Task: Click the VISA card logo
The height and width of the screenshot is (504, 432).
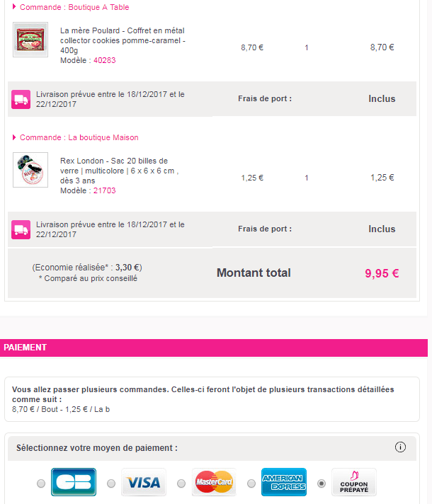Action: 144,482
